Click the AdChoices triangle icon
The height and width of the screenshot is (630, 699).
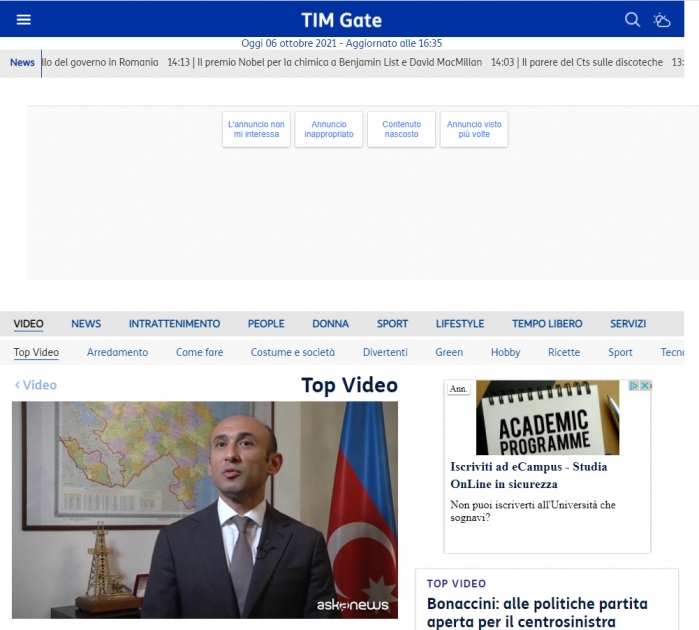pyautogui.click(x=633, y=386)
